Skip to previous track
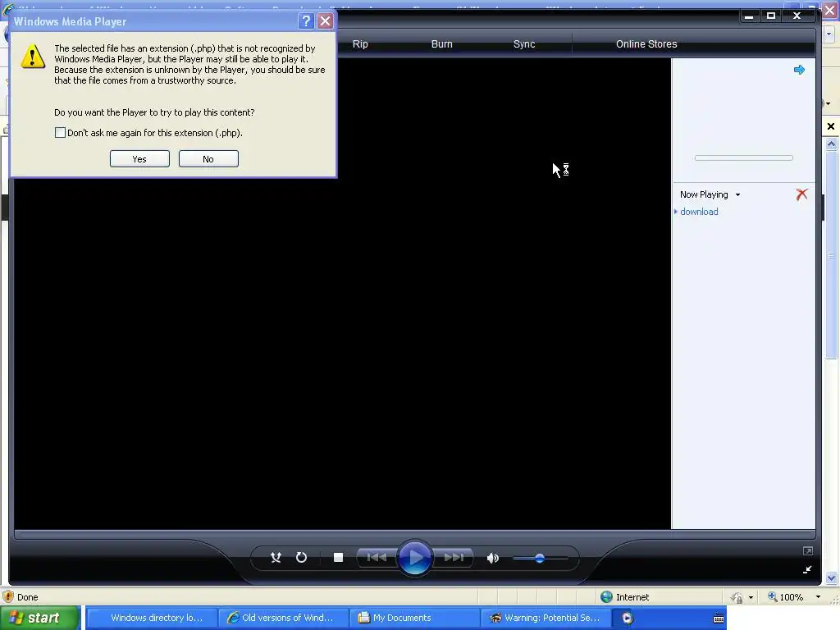This screenshot has height=630, width=840. 377,558
